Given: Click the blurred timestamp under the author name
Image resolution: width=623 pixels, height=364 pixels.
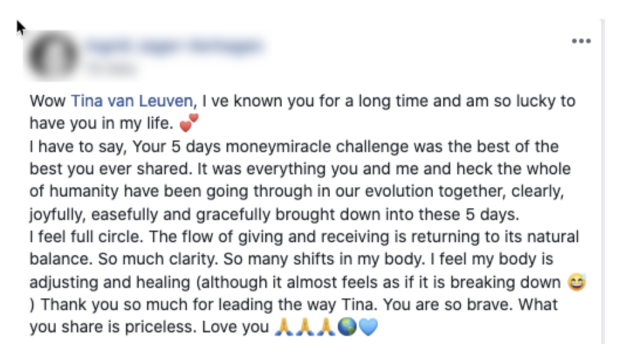Looking at the screenshot, I should 112,69.
